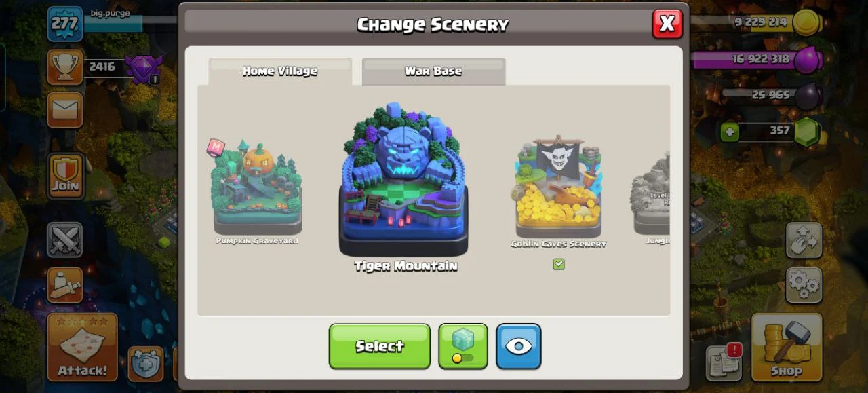Preview scenery with the eye button

[x=519, y=346]
